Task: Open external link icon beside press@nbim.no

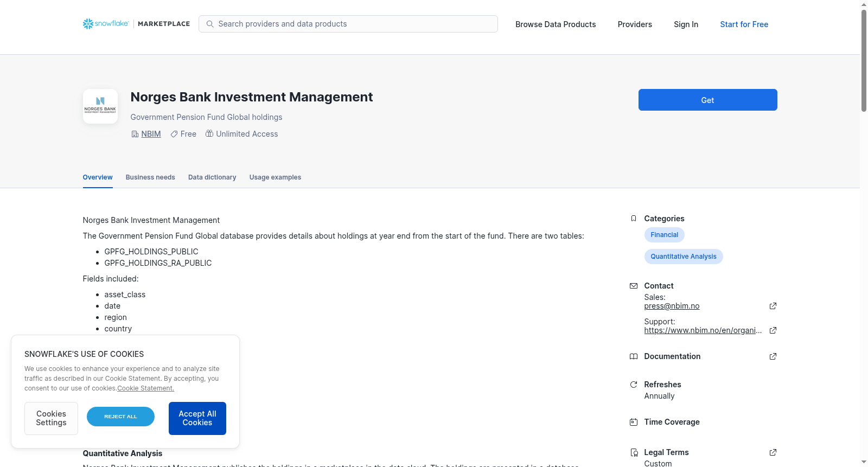Action: click(x=773, y=306)
